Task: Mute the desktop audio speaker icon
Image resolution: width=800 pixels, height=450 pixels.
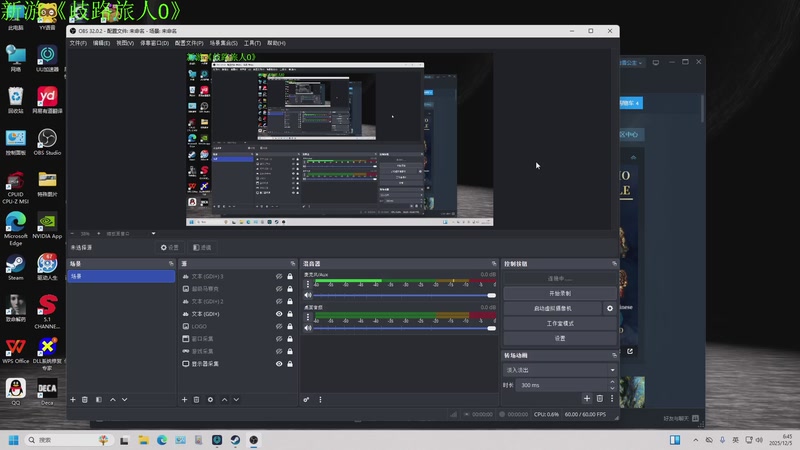Action: tap(308, 328)
